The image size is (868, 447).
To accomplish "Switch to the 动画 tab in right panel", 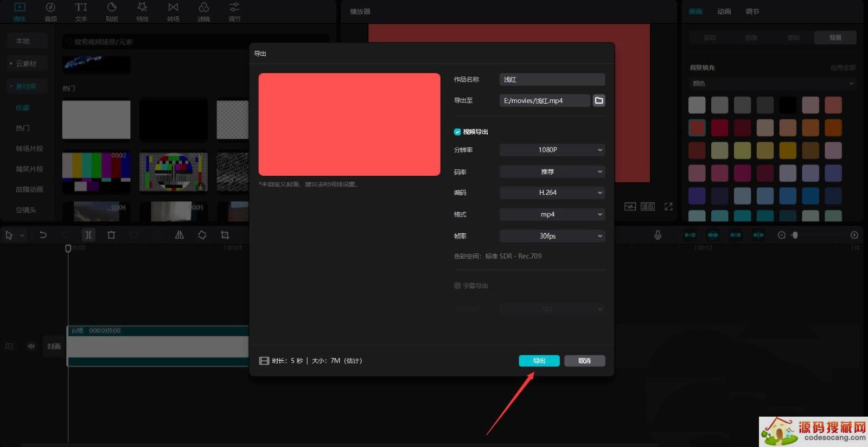I will tap(724, 11).
